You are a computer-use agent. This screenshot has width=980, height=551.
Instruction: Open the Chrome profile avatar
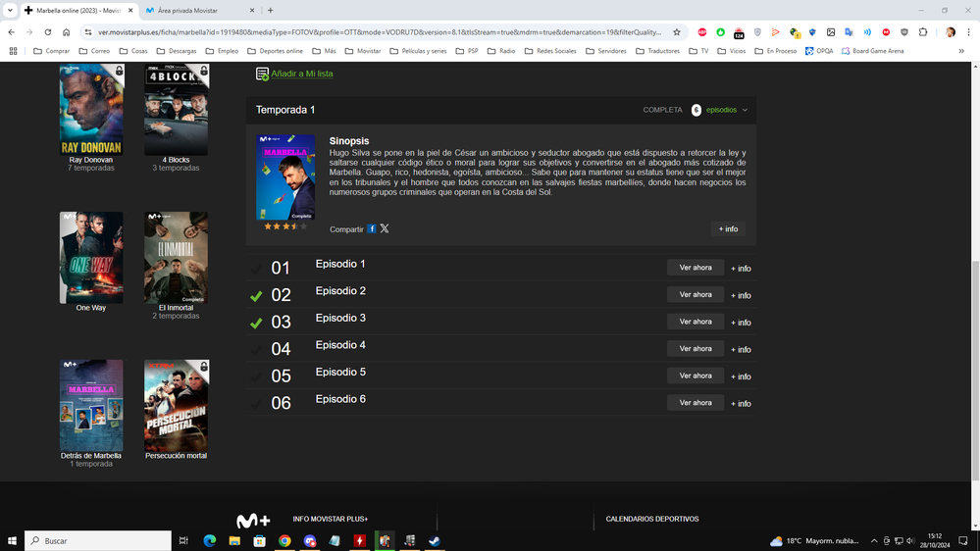click(x=950, y=32)
